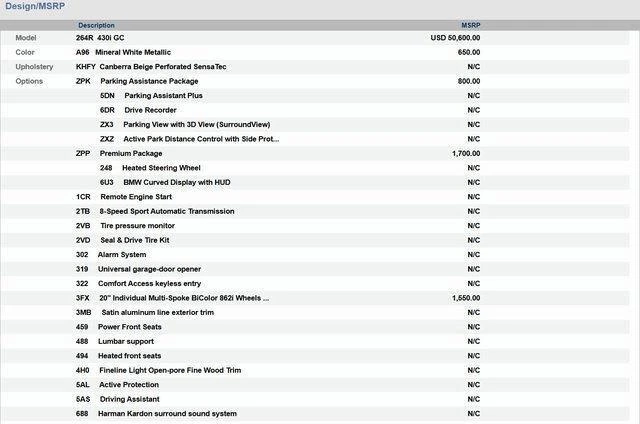The width and height of the screenshot is (640, 424).
Task: Click Harman Kardon surround sound system row
Action: click(x=167, y=414)
